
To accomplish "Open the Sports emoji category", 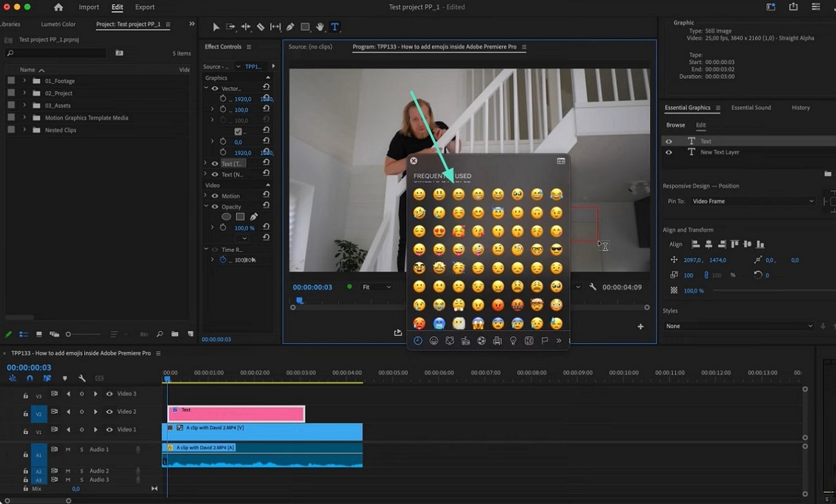I will click(x=481, y=340).
